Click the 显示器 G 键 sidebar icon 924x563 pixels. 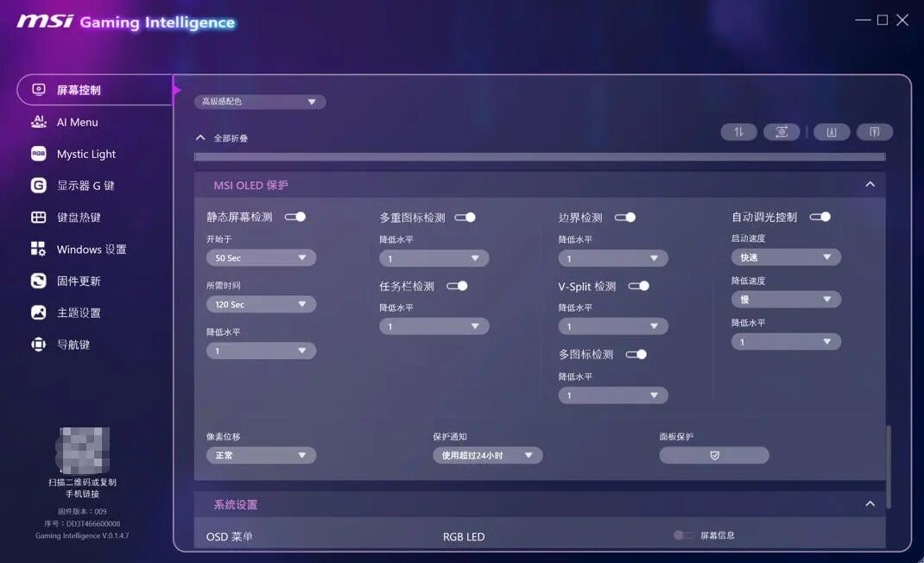pyautogui.click(x=38, y=186)
